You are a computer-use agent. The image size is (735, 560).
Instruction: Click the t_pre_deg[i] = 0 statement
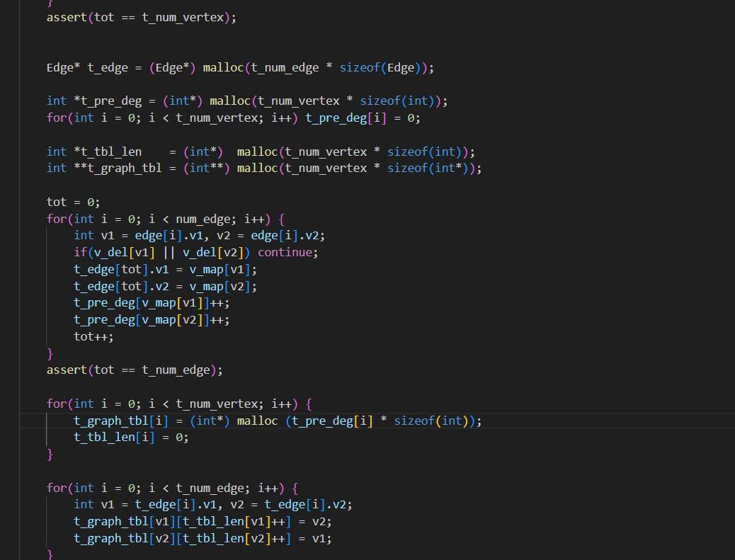[363, 118]
